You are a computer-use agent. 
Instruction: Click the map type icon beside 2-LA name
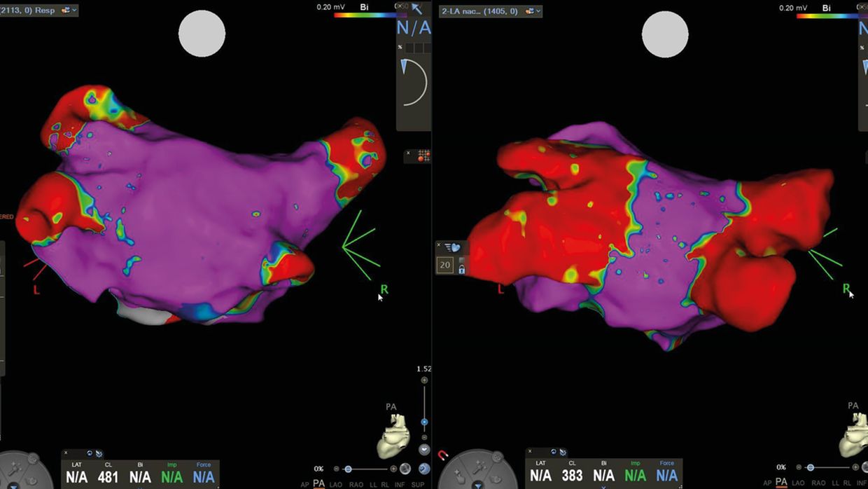[530, 11]
